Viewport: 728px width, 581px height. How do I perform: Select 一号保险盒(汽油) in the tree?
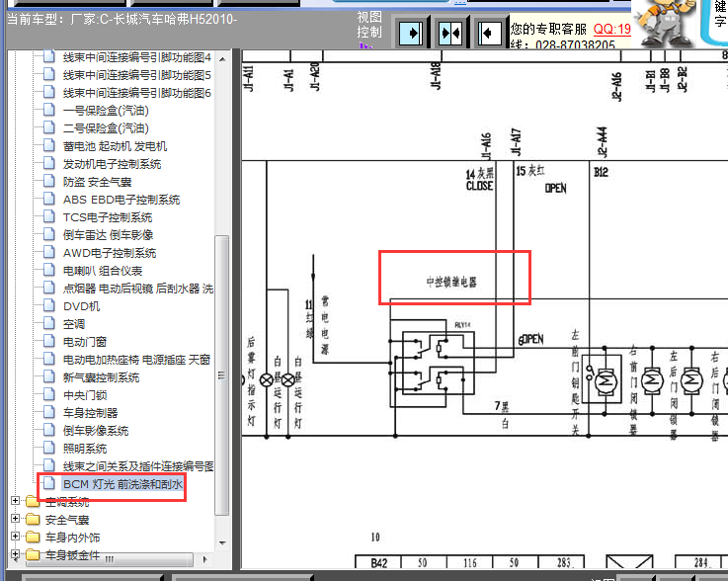106,111
